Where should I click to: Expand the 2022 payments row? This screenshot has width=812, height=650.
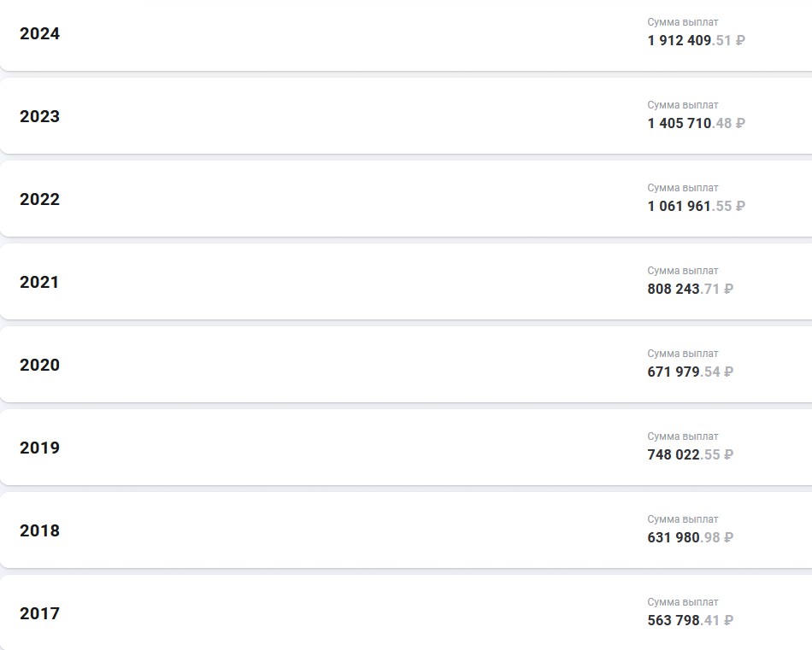click(406, 199)
